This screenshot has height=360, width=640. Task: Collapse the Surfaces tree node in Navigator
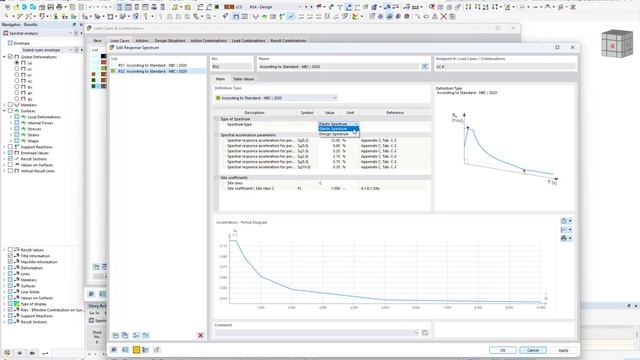coord(4,111)
